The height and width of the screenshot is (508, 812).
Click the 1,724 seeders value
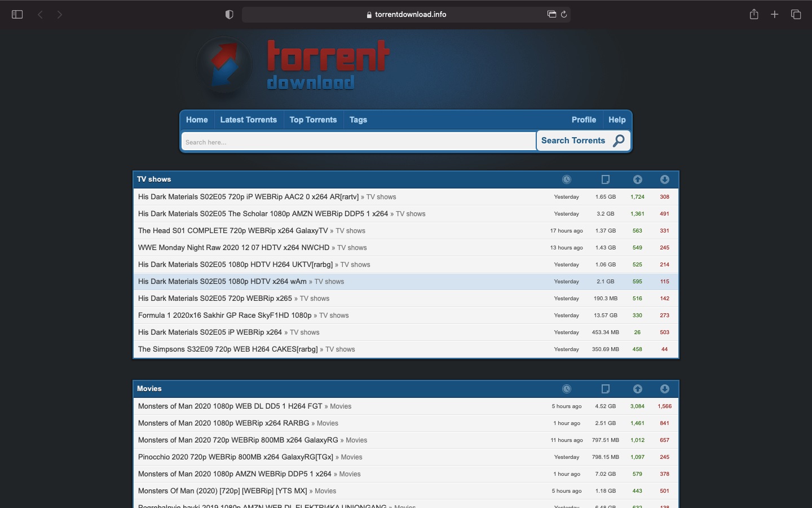[x=637, y=197]
